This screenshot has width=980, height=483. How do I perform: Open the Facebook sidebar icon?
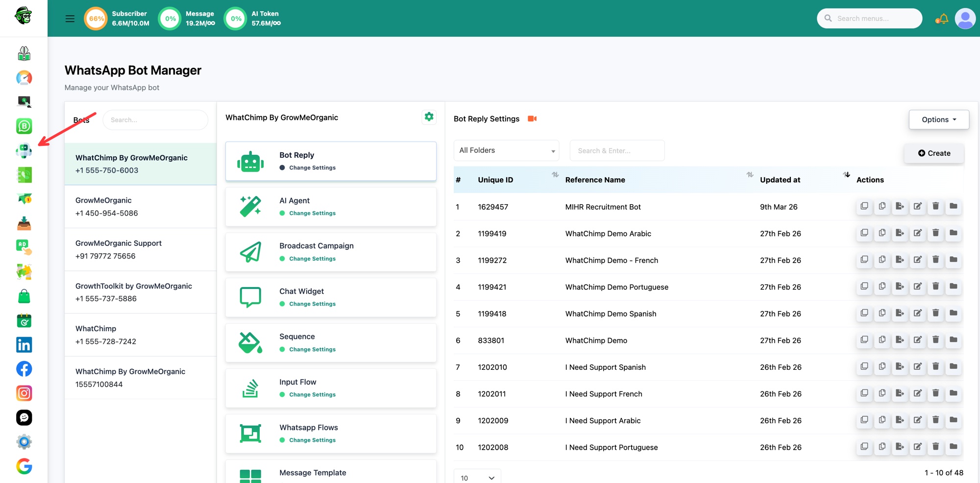click(x=24, y=369)
